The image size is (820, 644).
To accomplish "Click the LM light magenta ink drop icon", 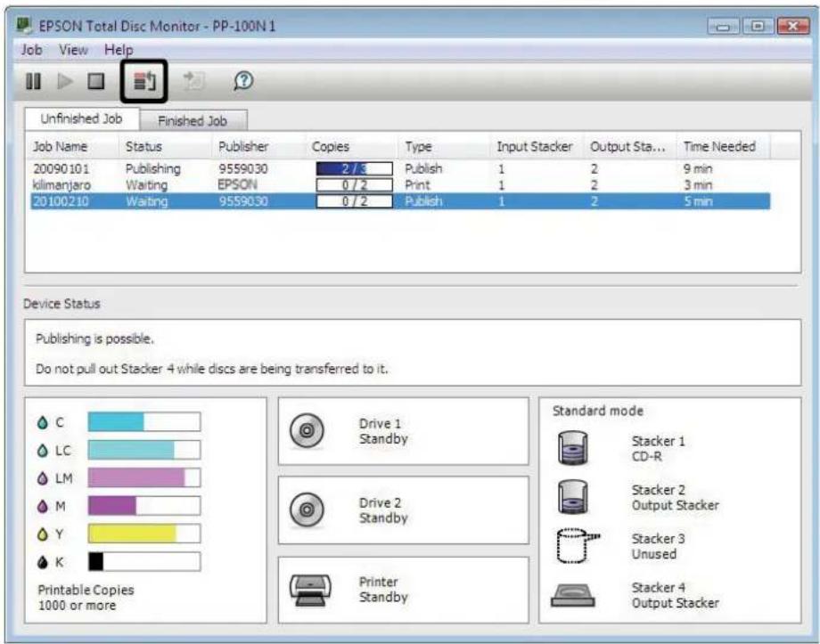I will (43, 478).
